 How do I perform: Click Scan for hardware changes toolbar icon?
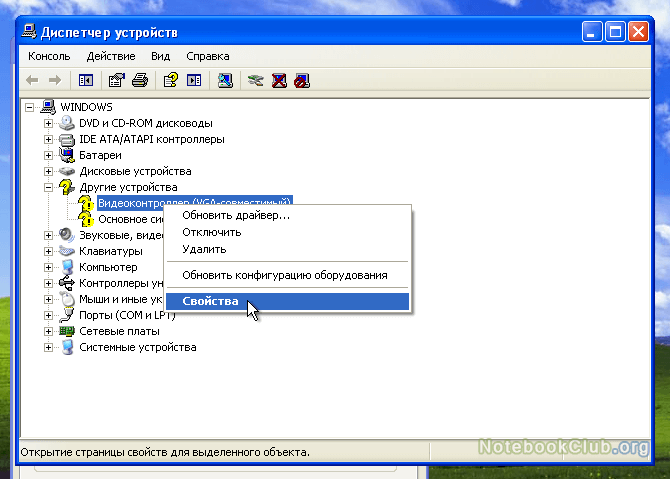pos(225,80)
